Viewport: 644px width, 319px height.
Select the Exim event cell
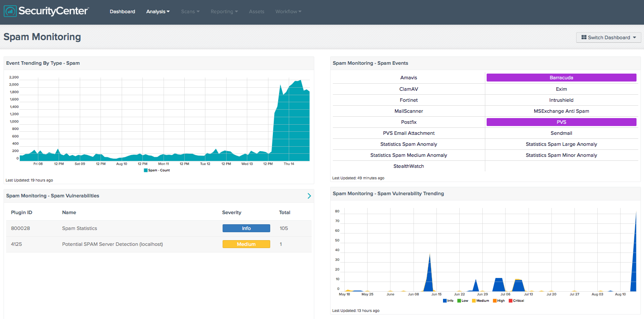click(x=561, y=89)
